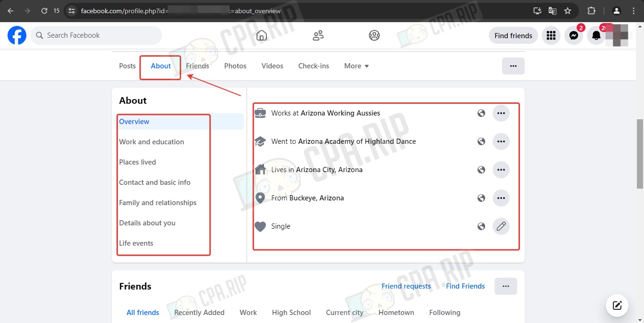Image resolution: width=644 pixels, height=323 pixels.
Task: Open the Photos tab
Action: point(235,66)
